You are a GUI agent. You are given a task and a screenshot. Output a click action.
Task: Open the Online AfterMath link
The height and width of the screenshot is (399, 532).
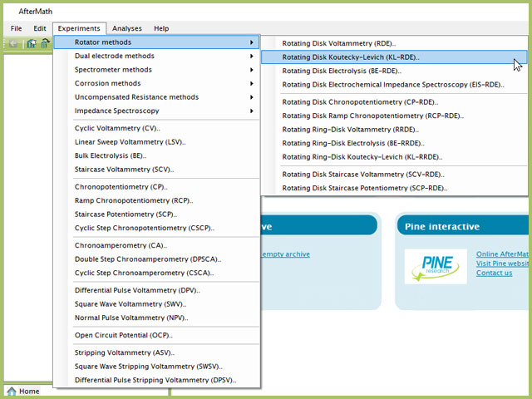502,254
